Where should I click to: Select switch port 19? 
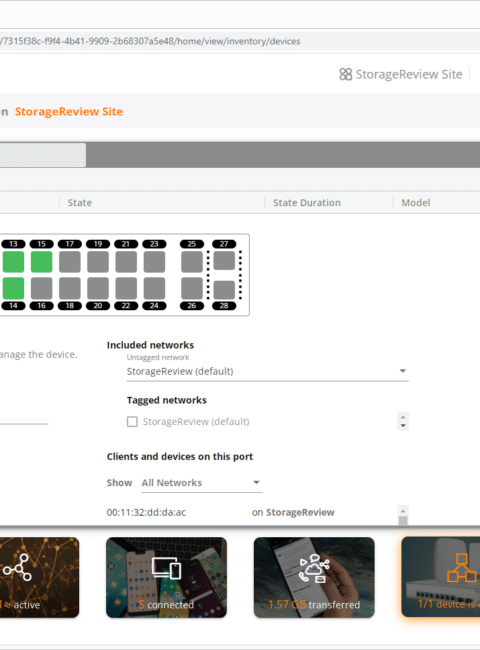click(x=98, y=262)
